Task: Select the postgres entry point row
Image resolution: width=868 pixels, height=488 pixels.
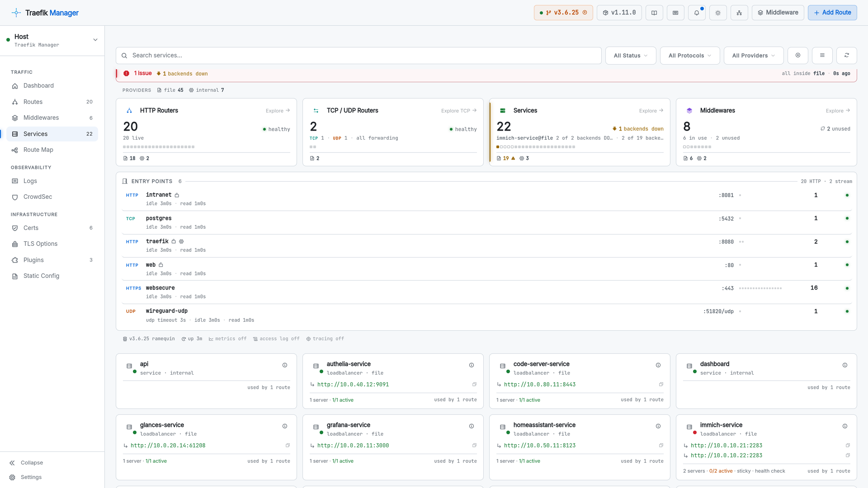Action: 486,222
